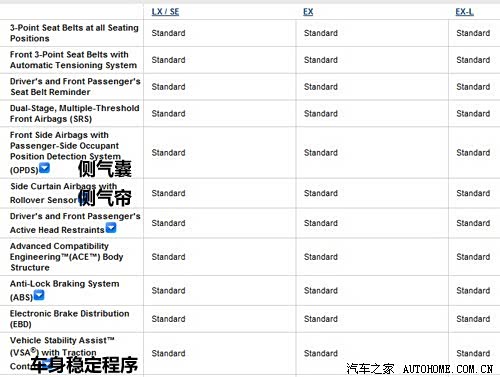Click the 车身稳定程序 annotation text
The image size is (500, 377).
tap(84, 365)
